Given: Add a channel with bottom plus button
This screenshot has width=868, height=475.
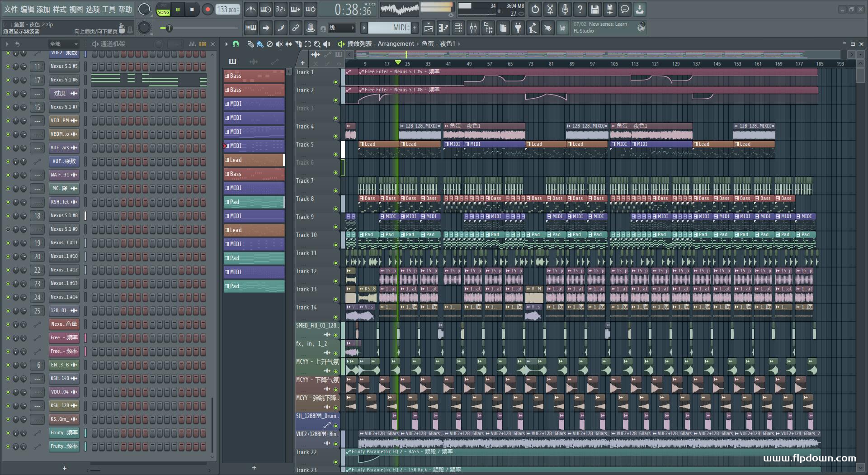Looking at the screenshot, I should coord(64,468).
